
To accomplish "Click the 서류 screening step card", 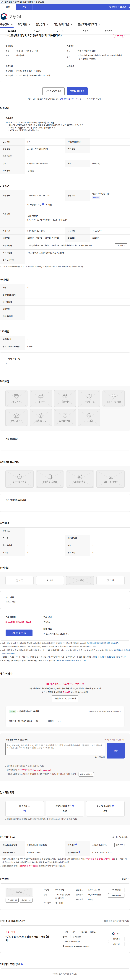I will pyautogui.click(x=19, y=580).
